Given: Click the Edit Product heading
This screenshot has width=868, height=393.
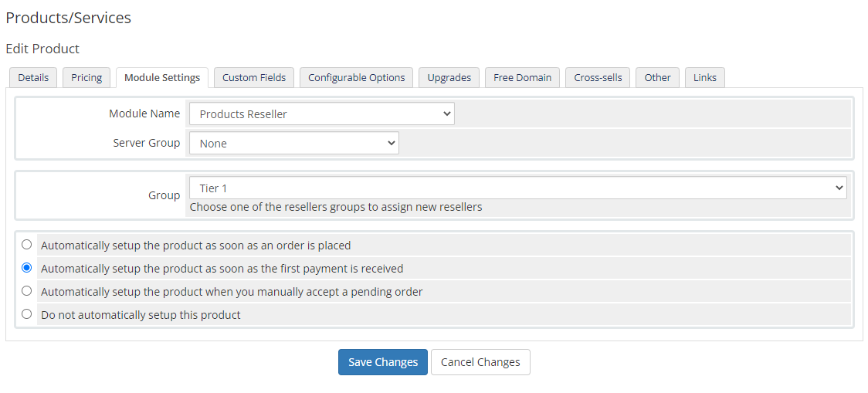Looking at the screenshot, I should click(x=42, y=49).
